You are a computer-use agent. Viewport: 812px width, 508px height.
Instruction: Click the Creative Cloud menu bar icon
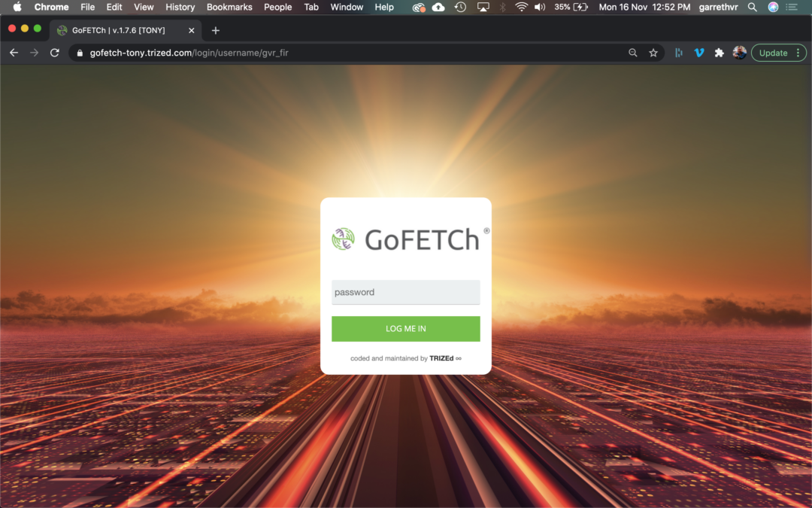(419, 8)
